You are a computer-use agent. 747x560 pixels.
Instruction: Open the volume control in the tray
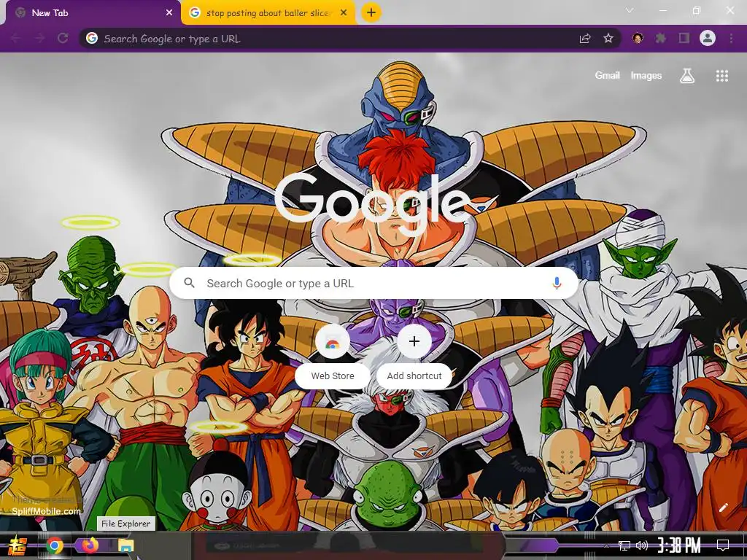point(642,545)
